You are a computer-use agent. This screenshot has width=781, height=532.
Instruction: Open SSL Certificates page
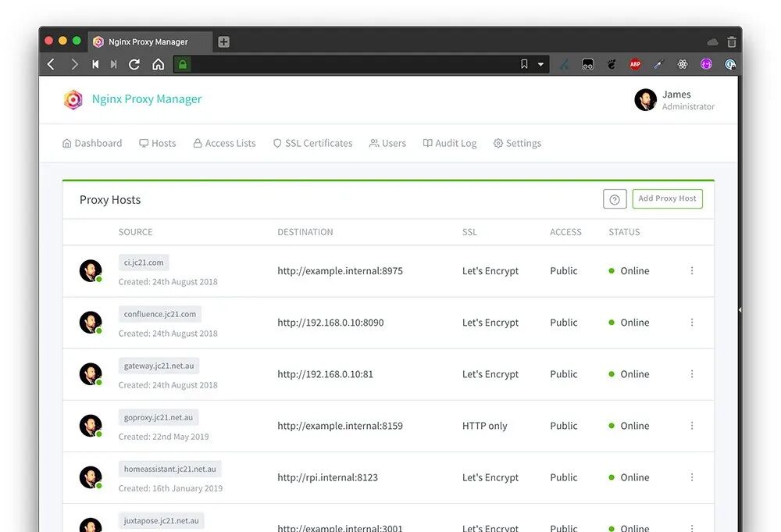(313, 144)
